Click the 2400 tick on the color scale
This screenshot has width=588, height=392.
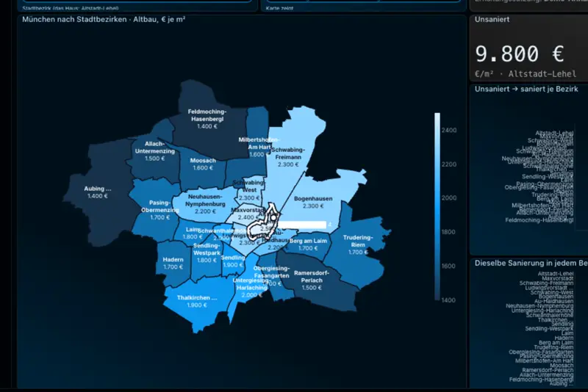tap(449, 130)
